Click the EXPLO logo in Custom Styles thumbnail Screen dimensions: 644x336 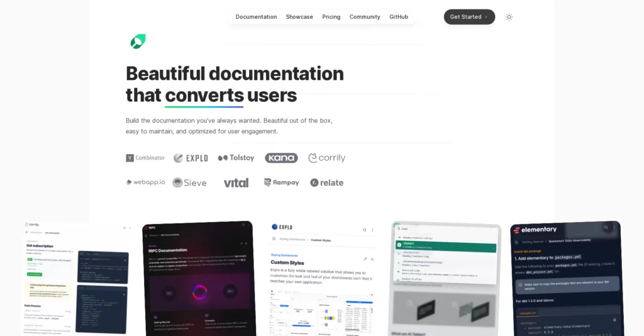pos(282,227)
